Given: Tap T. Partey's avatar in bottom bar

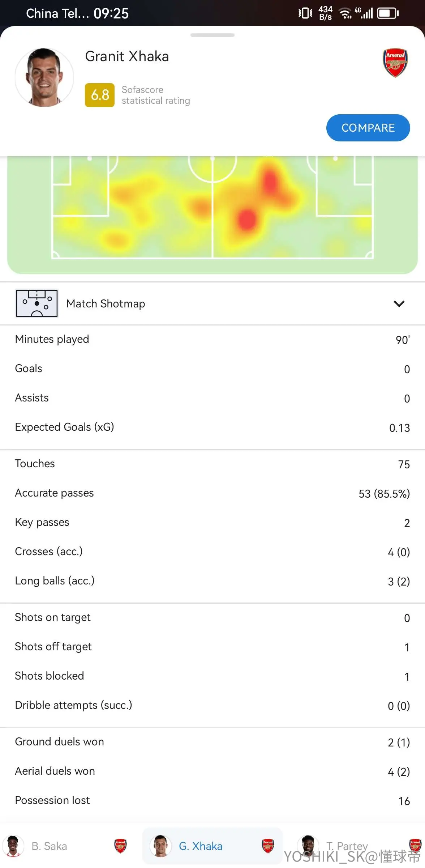Looking at the screenshot, I should [x=308, y=846].
